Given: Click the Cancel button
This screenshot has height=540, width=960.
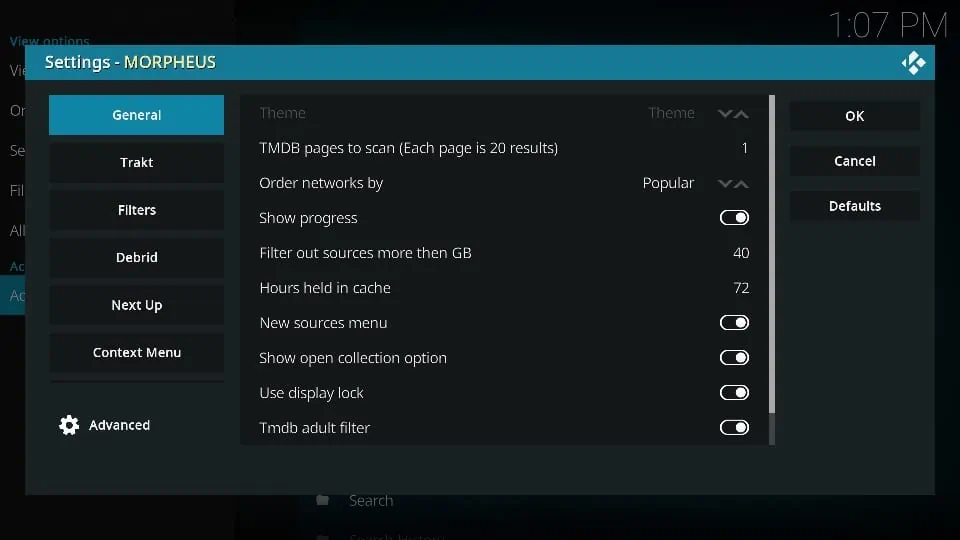Looking at the screenshot, I should pyautogui.click(x=855, y=161).
